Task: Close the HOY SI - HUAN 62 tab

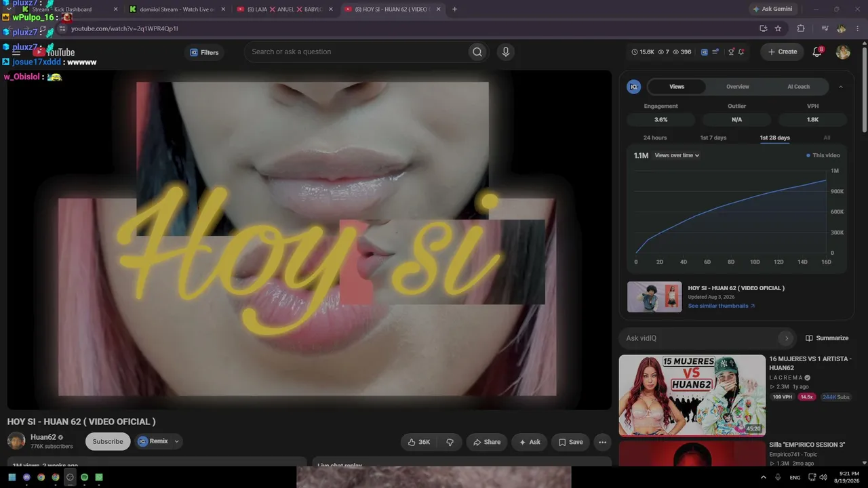Action: click(439, 9)
